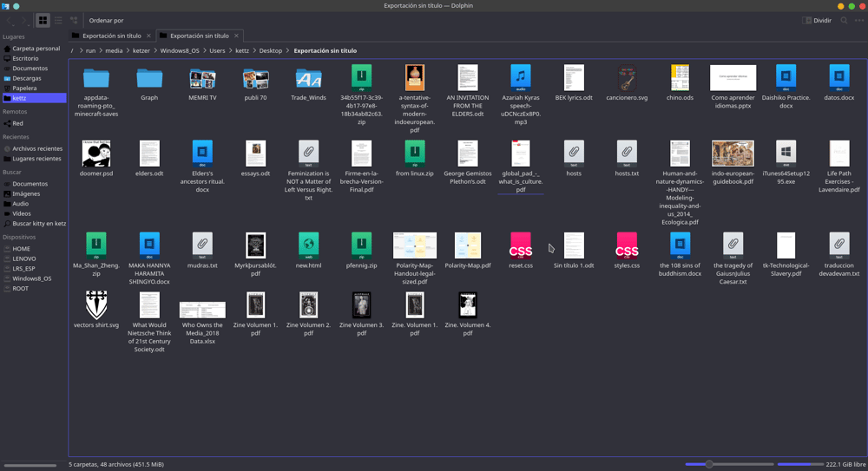Open the LENOVO device in sidebar
Viewport: 868px width, 471px height.
[33, 258]
